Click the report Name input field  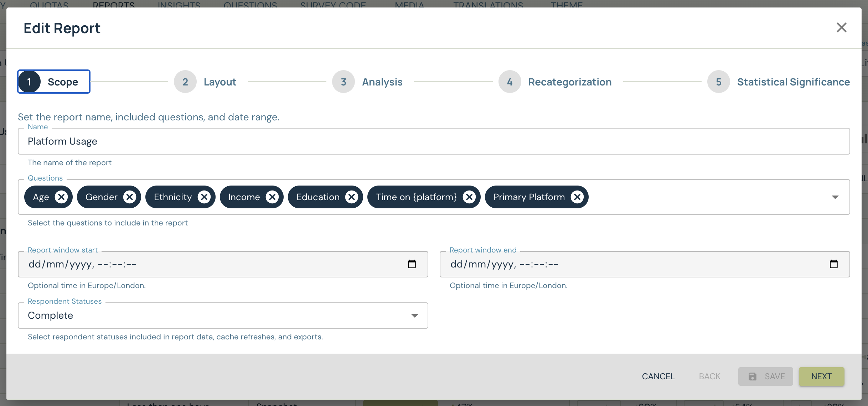pyautogui.click(x=434, y=141)
